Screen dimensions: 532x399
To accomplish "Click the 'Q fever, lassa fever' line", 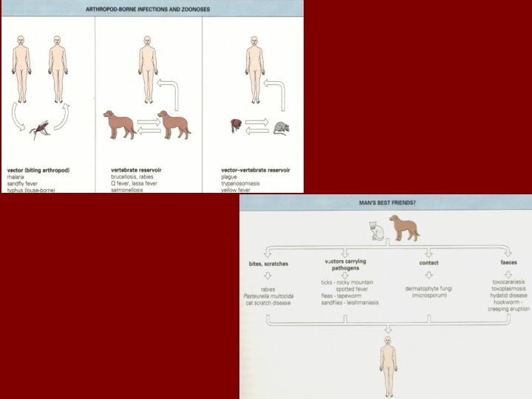I will pos(134,183).
